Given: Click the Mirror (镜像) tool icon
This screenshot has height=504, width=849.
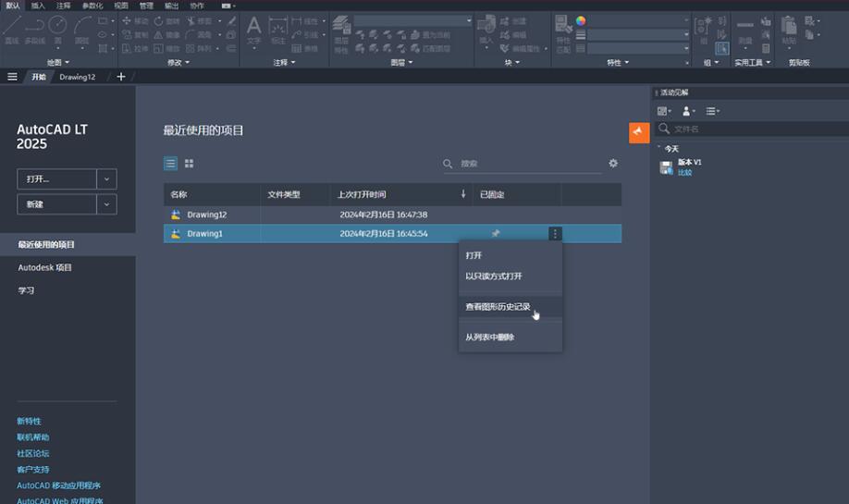Looking at the screenshot, I should 159,34.
